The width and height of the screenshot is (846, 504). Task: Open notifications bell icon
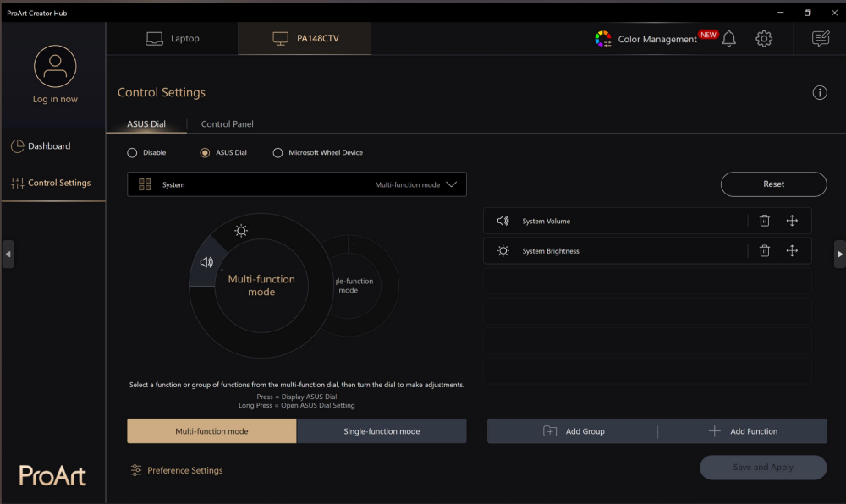point(729,38)
